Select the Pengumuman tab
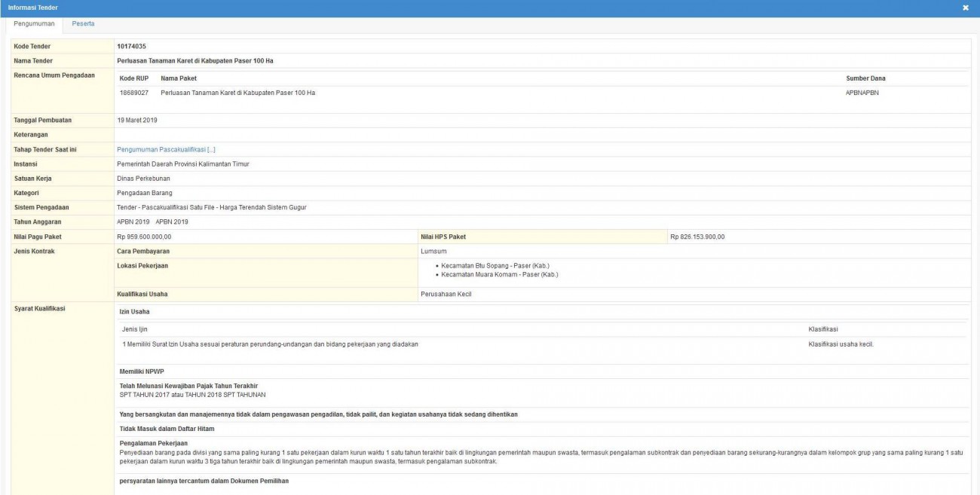Screen dimensions: 980x495 [x=34, y=24]
